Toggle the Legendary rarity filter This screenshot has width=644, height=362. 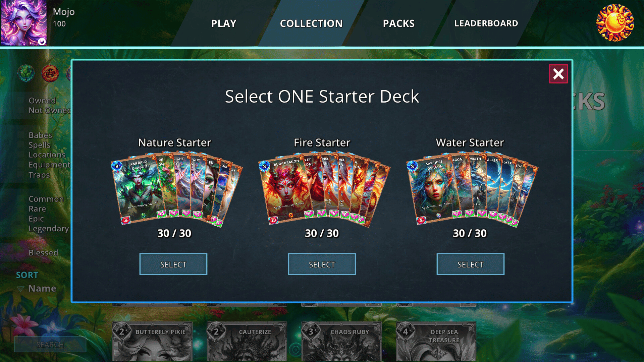49,229
